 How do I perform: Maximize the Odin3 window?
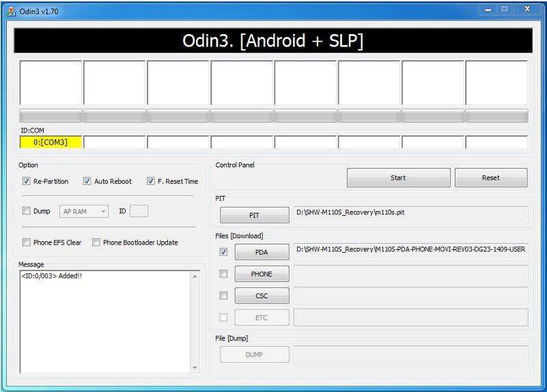(505, 10)
